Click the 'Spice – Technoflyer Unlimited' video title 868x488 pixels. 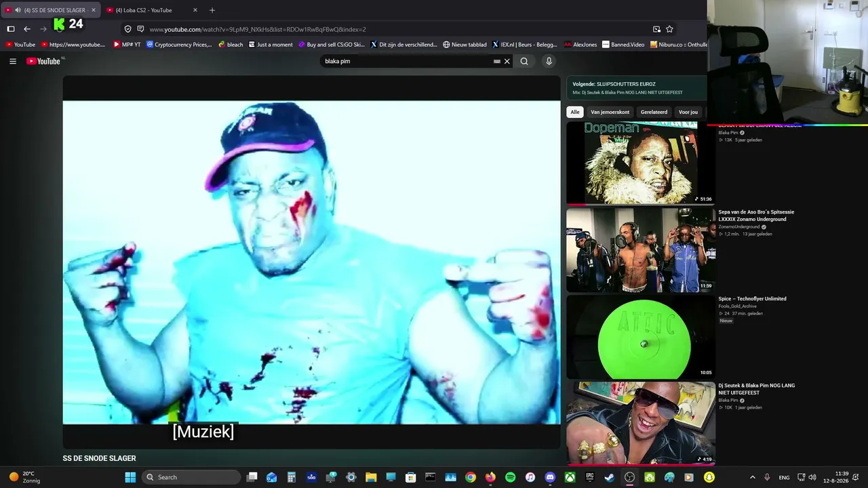[752, 299]
